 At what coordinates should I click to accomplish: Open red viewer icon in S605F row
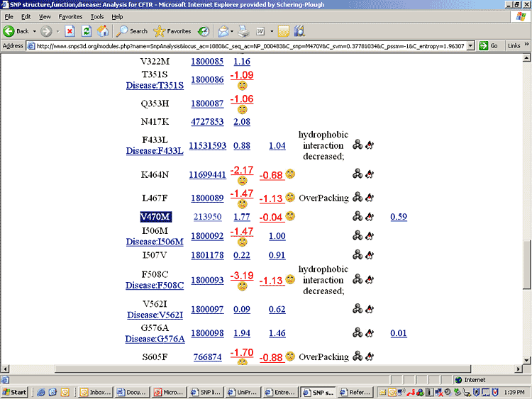click(x=370, y=356)
